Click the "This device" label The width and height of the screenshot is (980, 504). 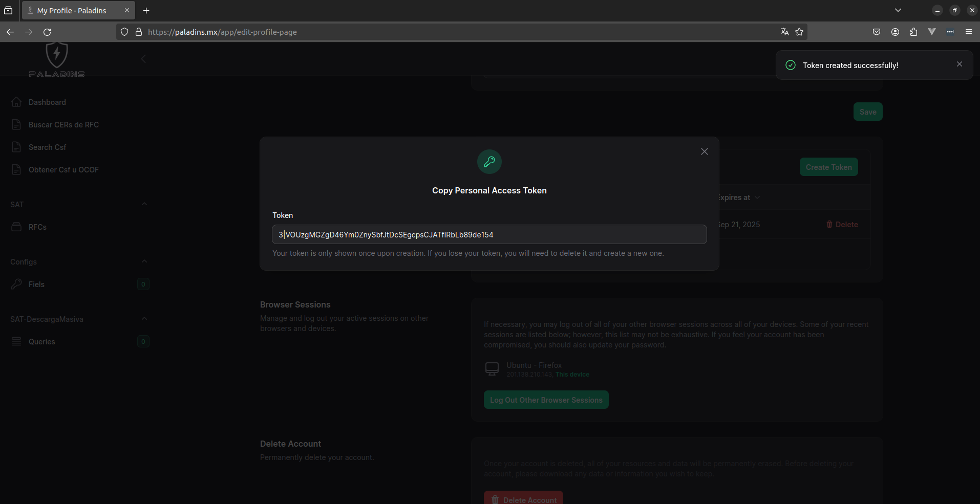(572, 375)
